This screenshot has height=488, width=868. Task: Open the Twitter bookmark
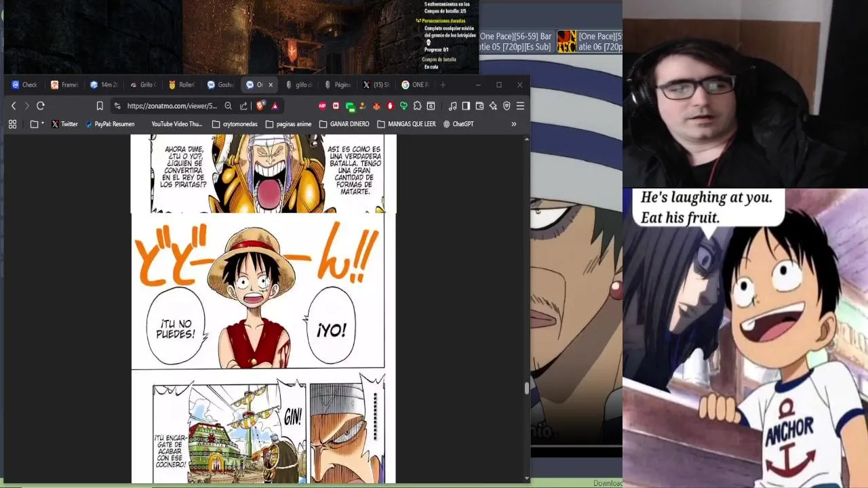[64, 124]
